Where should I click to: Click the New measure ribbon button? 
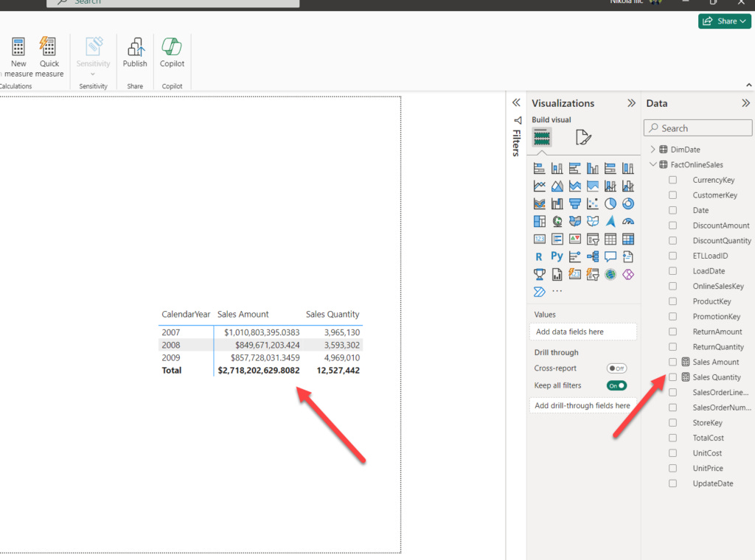(x=18, y=57)
